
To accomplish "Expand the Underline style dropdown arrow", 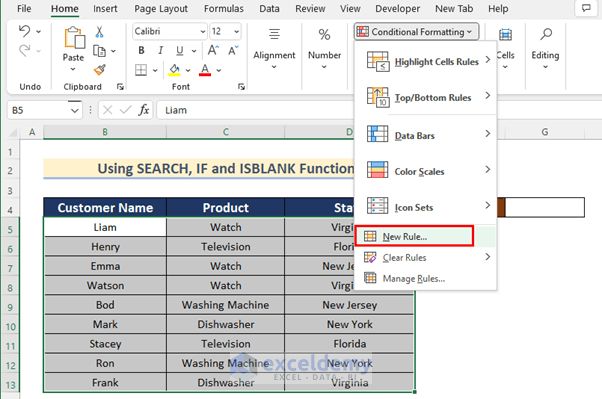I will [194, 51].
